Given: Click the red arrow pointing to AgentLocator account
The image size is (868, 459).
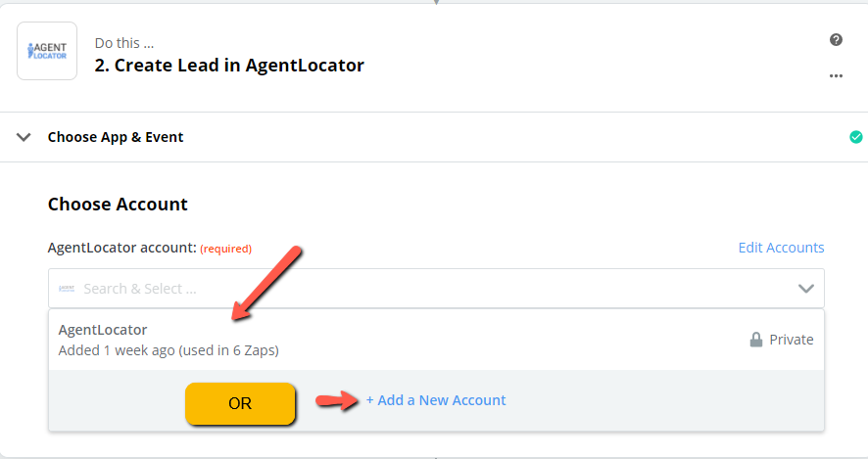Looking at the screenshot, I should [x=266, y=283].
